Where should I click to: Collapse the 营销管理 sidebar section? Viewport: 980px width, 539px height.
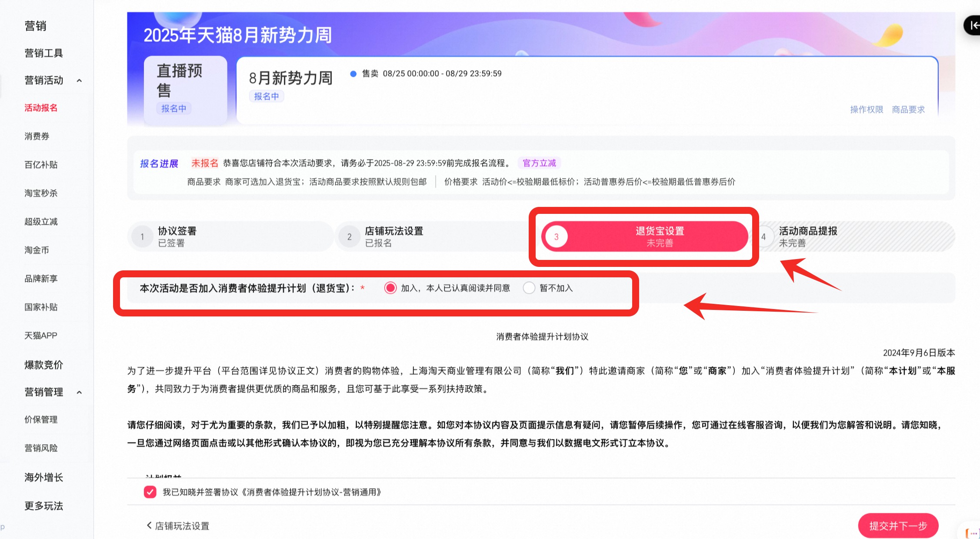click(x=79, y=392)
